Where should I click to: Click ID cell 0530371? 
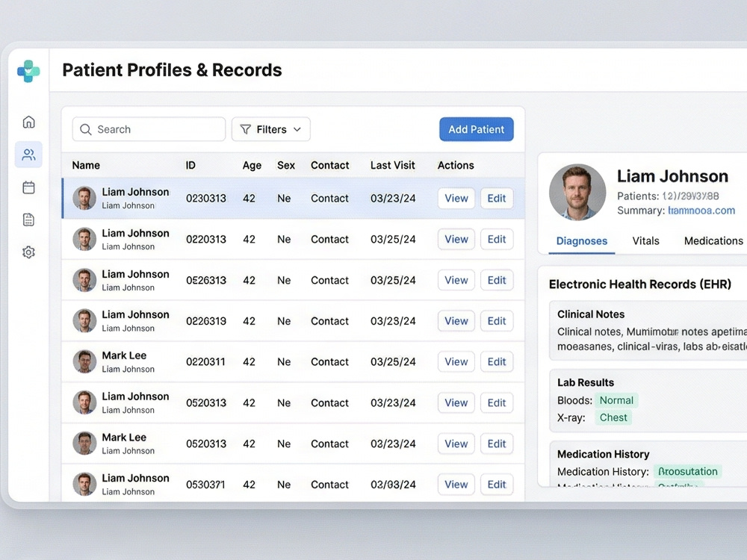[x=205, y=485]
